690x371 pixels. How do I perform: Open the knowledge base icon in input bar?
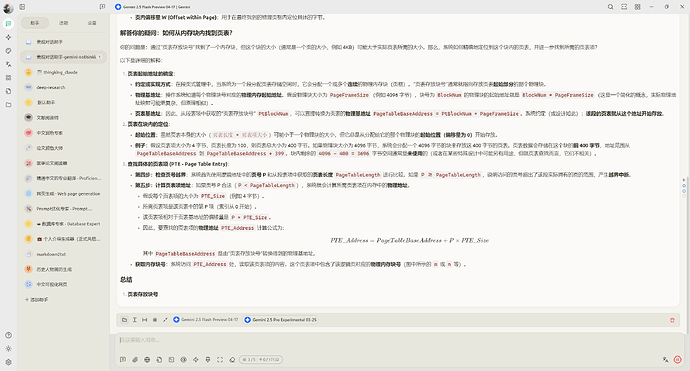click(x=159, y=360)
